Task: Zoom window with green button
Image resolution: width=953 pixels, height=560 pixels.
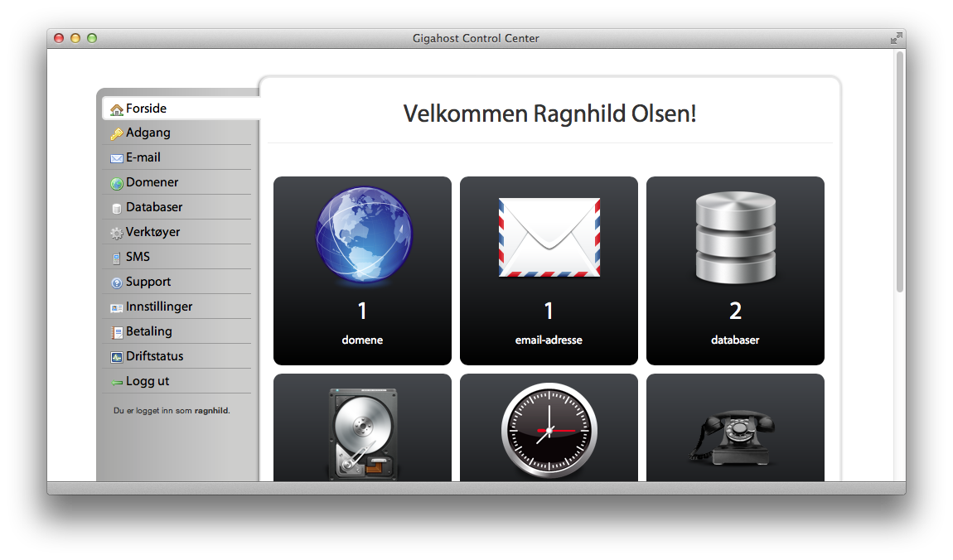Action: pyautogui.click(x=92, y=38)
